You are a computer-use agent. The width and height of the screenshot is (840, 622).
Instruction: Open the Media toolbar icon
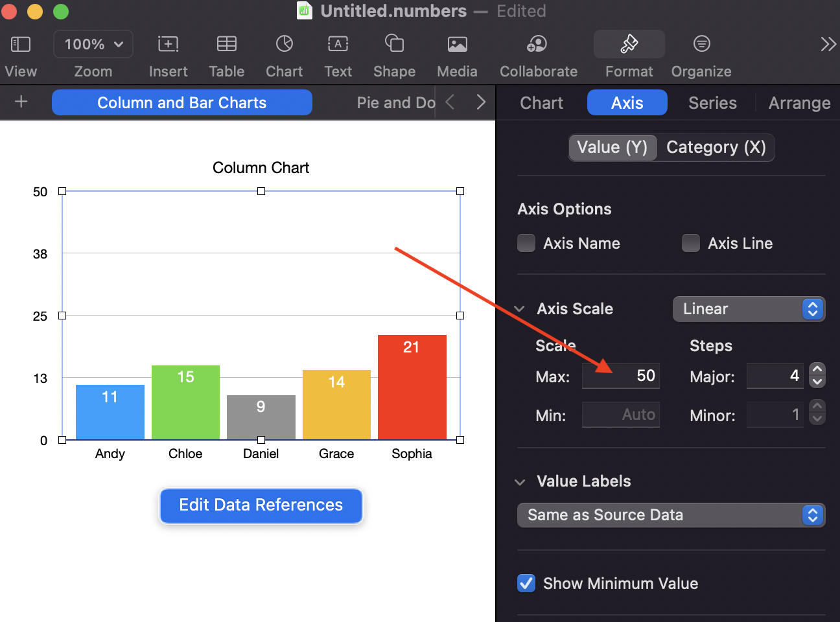(458, 44)
